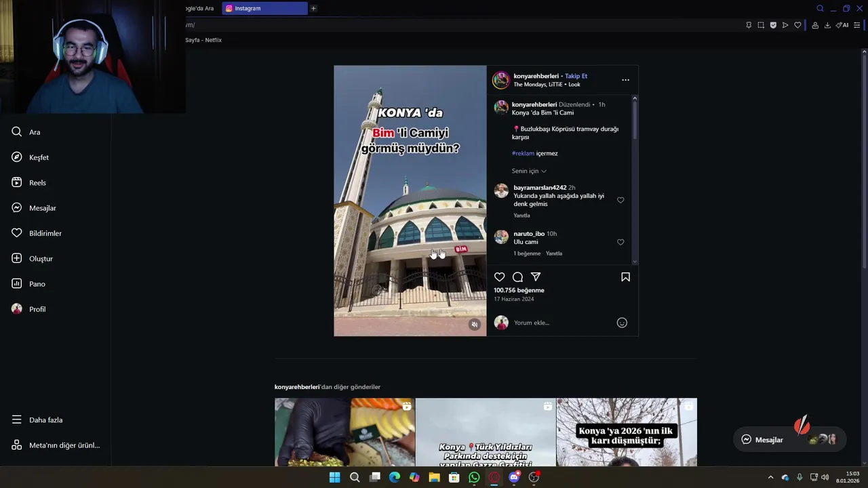Open naruto_ibo's profile link
Screen dimensions: 868x488
tap(529, 234)
